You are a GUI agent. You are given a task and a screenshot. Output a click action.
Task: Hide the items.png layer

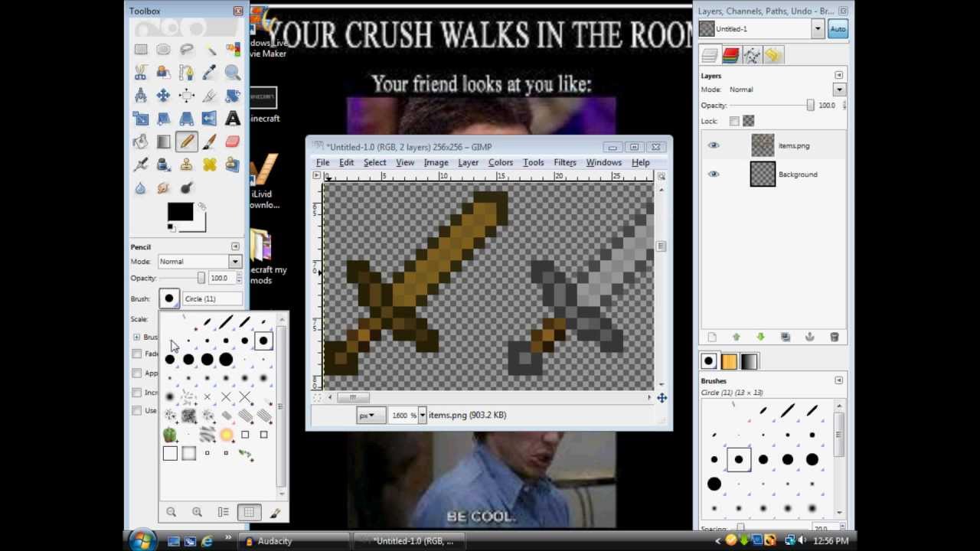[x=714, y=145]
